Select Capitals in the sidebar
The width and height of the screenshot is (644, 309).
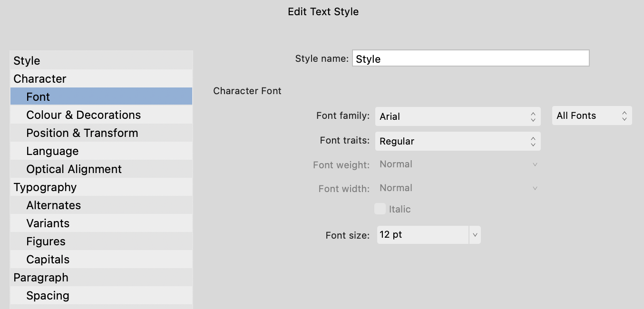pyautogui.click(x=48, y=259)
